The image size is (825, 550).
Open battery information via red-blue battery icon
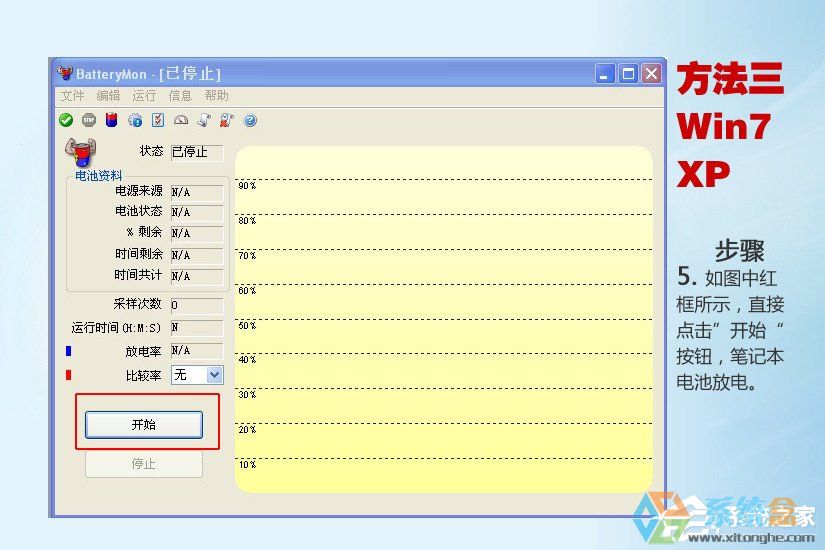tap(112, 120)
